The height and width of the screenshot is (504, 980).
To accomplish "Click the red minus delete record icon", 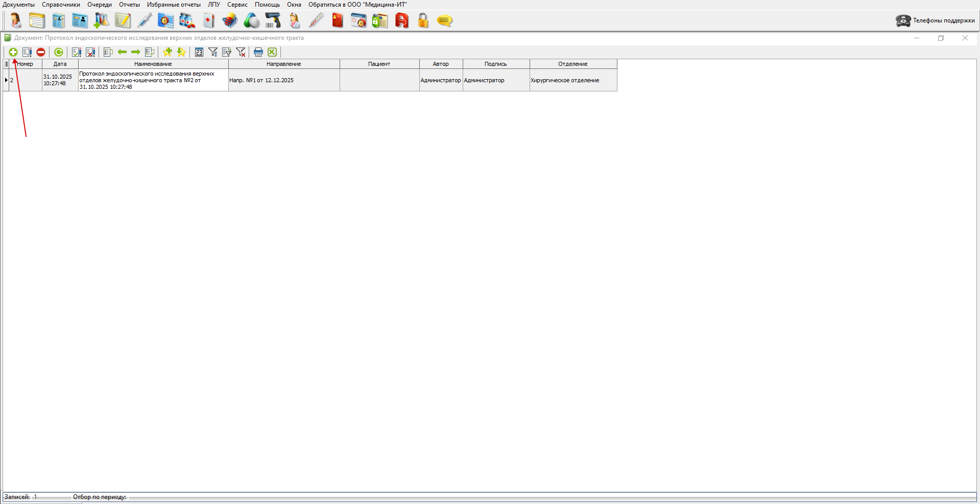I will point(41,52).
